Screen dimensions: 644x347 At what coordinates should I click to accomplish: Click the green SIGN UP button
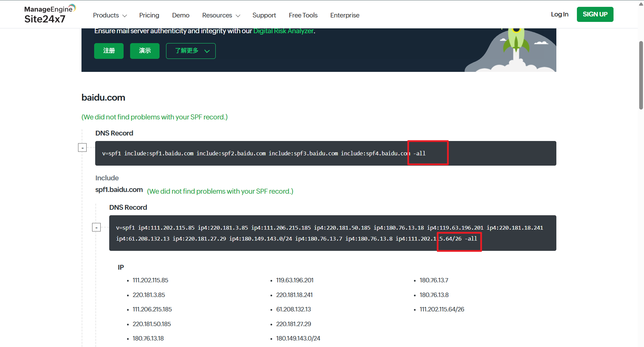[595, 14]
